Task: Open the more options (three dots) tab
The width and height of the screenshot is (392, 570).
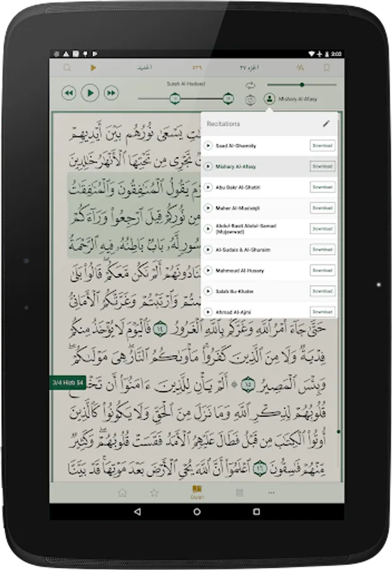Action: [271, 493]
